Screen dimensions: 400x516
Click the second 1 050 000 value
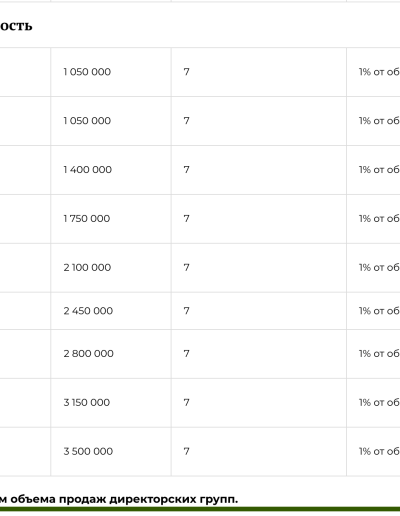coord(87,121)
